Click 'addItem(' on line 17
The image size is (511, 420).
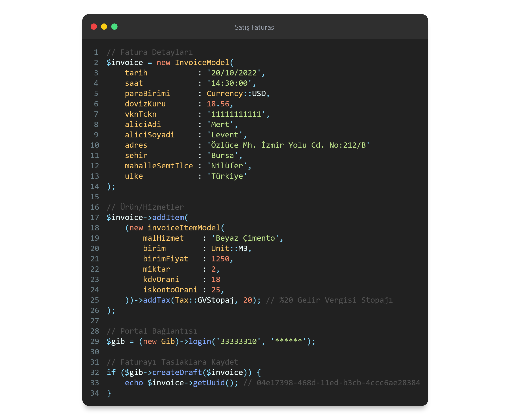[170, 218]
